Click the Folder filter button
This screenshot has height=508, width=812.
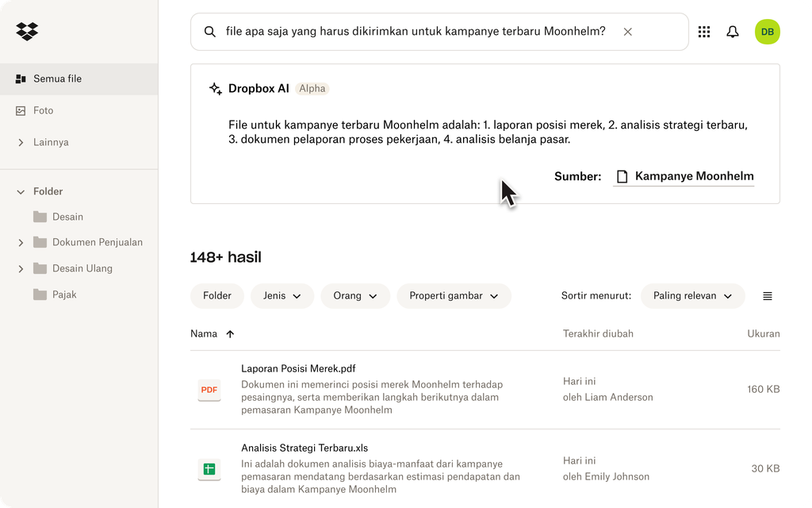pos(216,295)
